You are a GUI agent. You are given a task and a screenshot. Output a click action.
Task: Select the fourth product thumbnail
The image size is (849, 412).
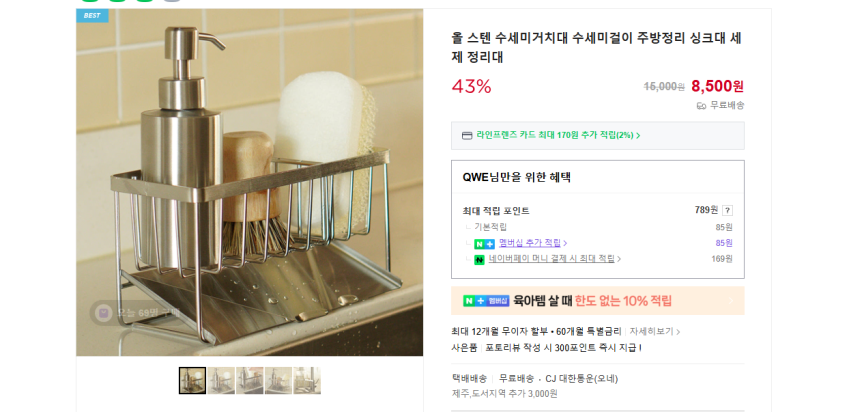pos(278,381)
